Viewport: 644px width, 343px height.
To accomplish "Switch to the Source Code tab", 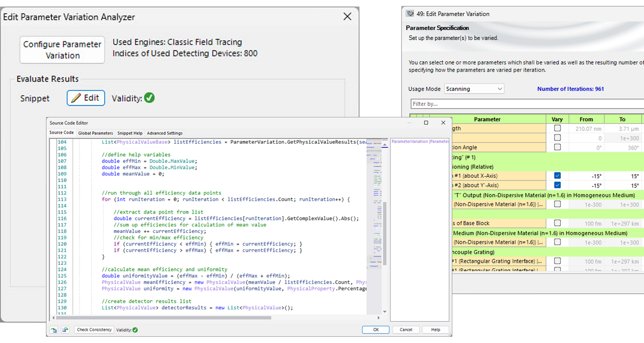I will coord(62,132).
